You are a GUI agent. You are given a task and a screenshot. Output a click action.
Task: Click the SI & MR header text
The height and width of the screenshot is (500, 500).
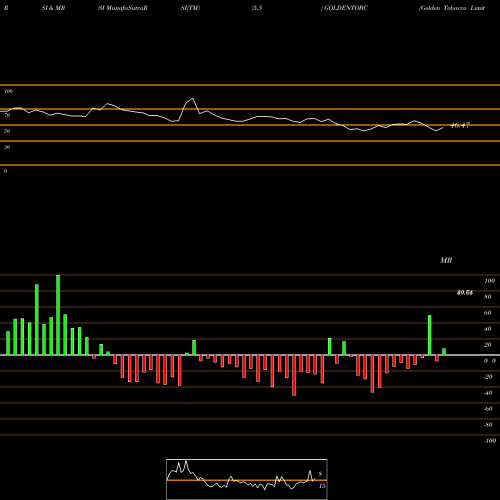[x=53, y=8]
